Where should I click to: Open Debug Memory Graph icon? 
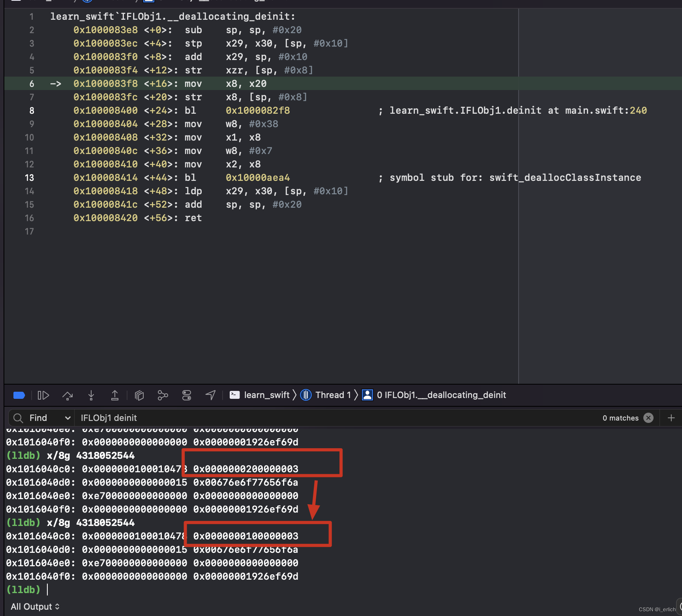163,395
